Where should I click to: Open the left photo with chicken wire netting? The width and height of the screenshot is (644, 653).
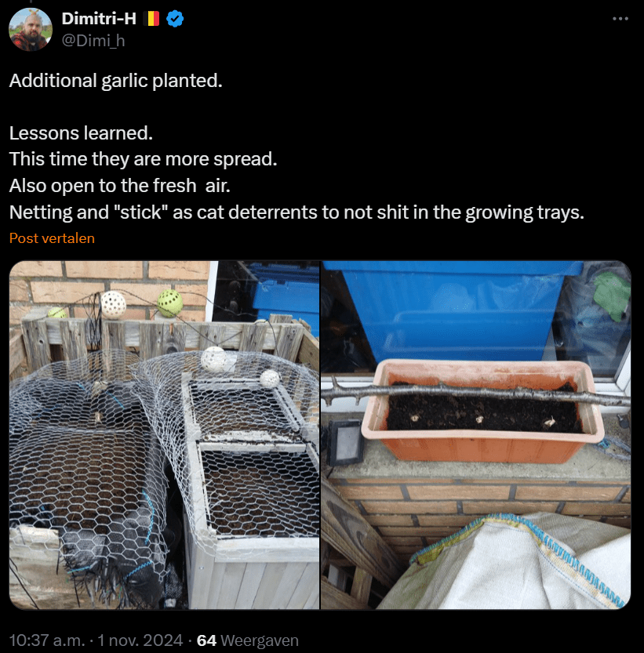point(165,435)
